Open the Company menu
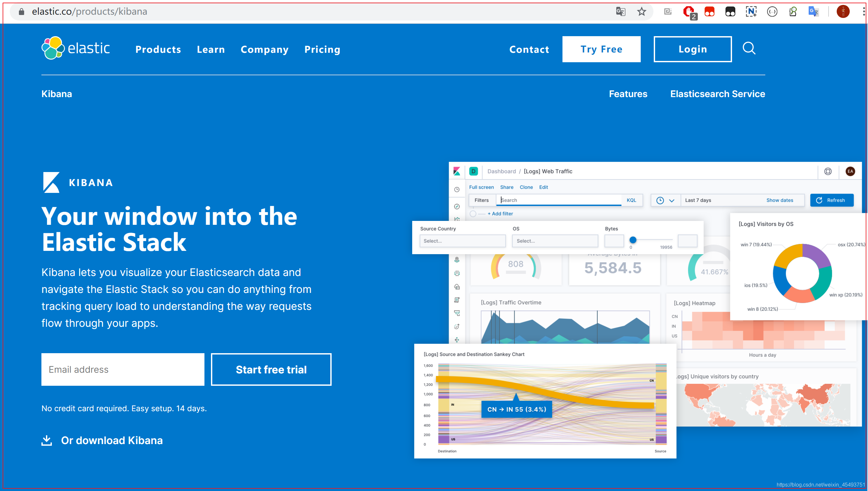The height and width of the screenshot is (491, 868). tap(264, 49)
